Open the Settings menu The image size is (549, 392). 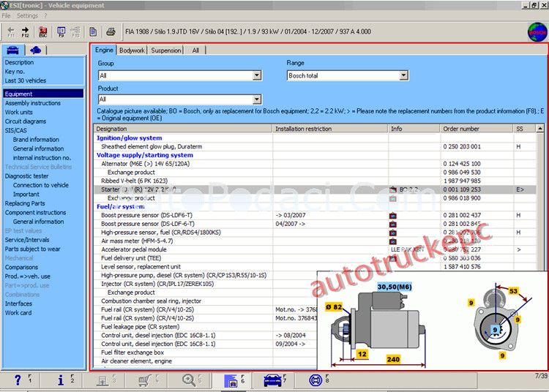[x=27, y=16]
